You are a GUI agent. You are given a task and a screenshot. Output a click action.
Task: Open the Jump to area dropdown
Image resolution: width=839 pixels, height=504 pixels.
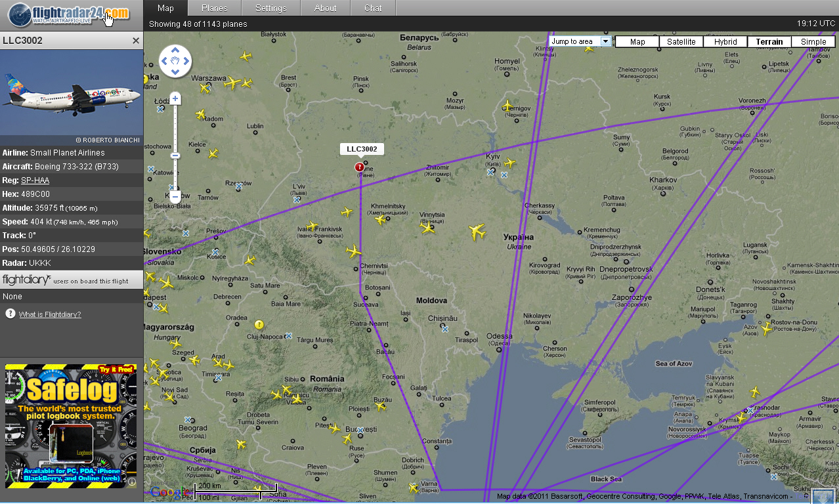pos(605,41)
